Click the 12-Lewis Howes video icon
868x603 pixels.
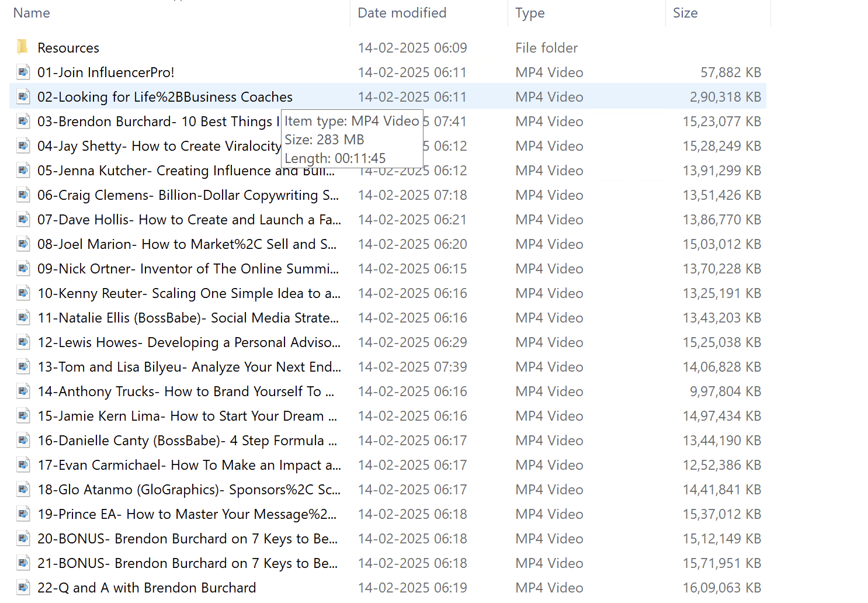23,342
